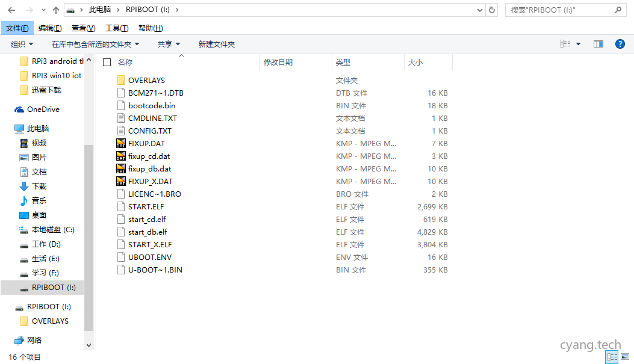Open the 查看(V) menu

coord(83,28)
